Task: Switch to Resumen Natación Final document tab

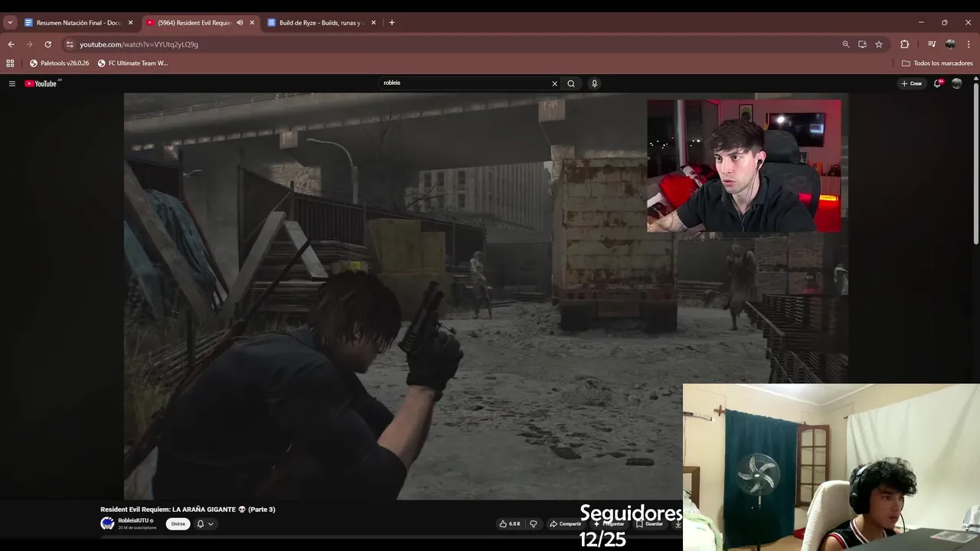Action: click(78, 23)
